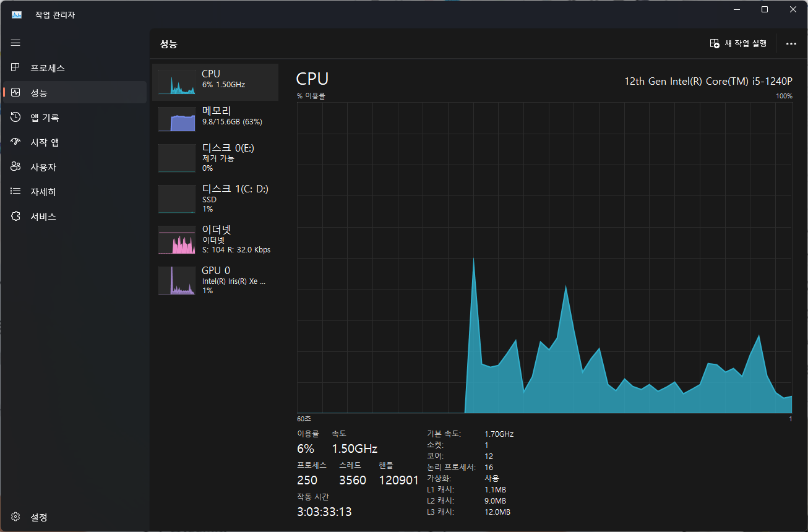Viewport: 808px width, 532px height.
Task: Click the 앱 기록 history clock icon
Action: (x=15, y=117)
